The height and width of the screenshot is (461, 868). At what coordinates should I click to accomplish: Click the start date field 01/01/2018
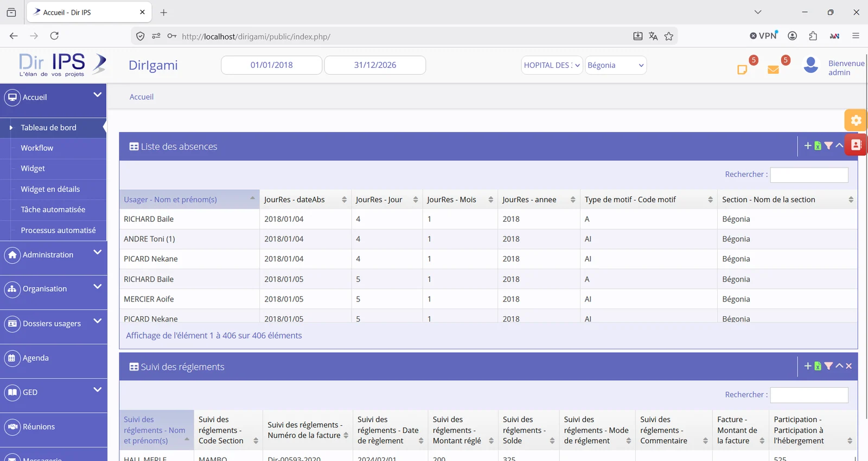pyautogui.click(x=271, y=65)
